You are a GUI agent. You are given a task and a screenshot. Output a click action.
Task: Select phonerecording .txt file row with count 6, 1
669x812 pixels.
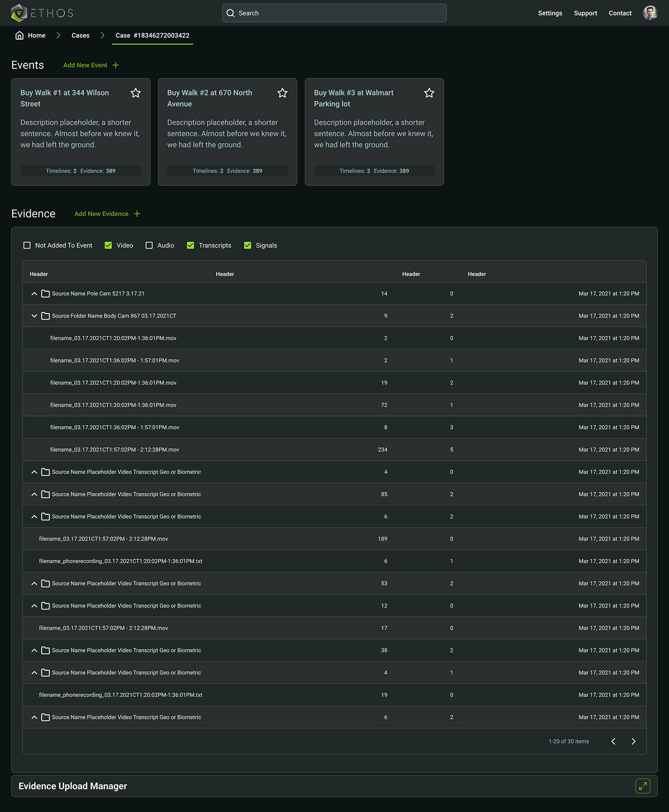[334, 561]
